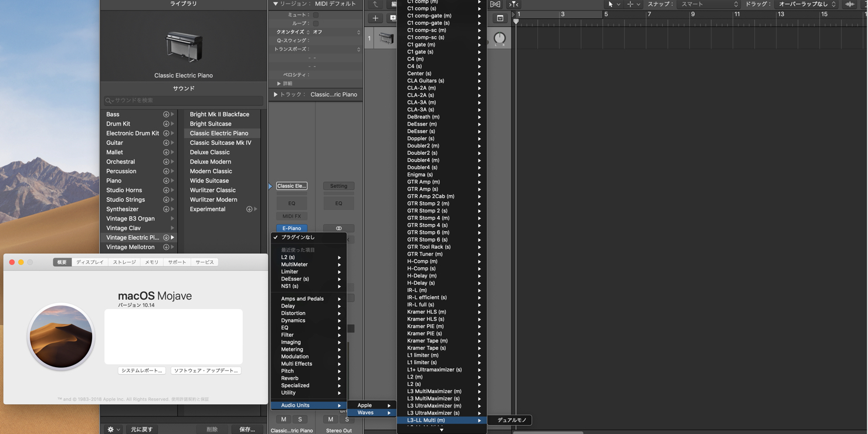Expand Vintage Clav category arrow

(x=172, y=228)
